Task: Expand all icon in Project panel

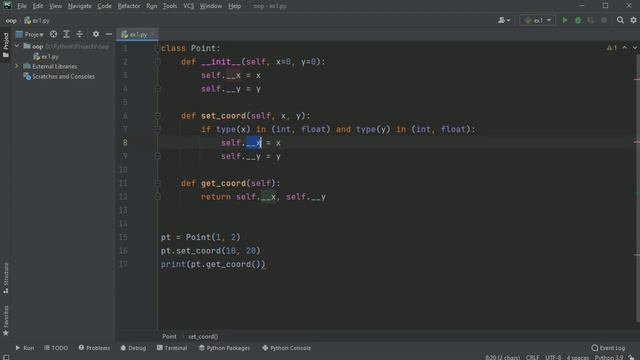Action: [x=67, y=34]
